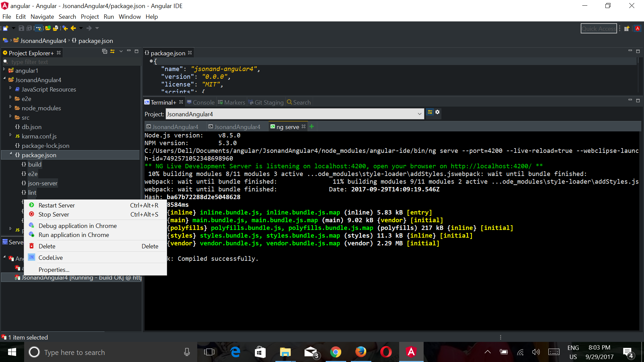
Task: Open the Navigate menu
Action: tap(42, 16)
